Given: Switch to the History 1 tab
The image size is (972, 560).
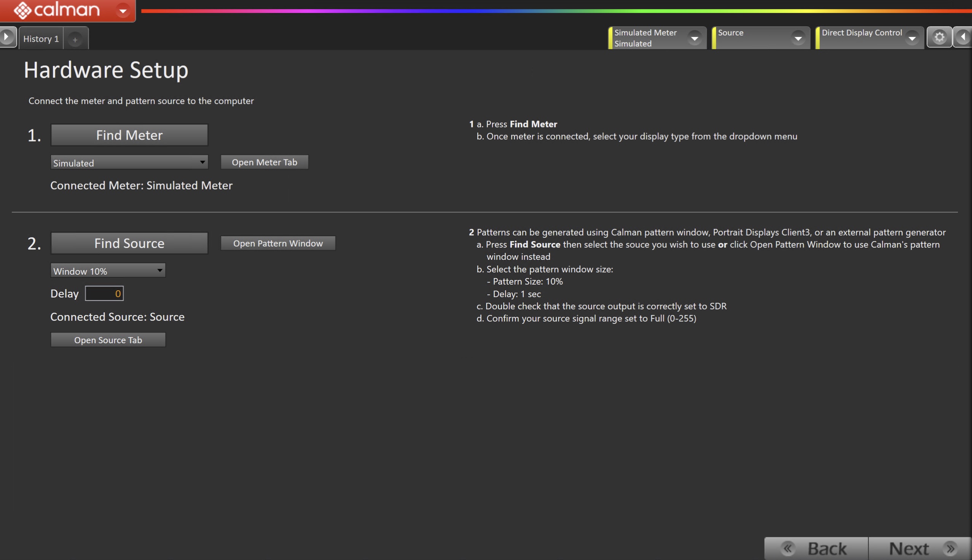Looking at the screenshot, I should (x=41, y=39).
